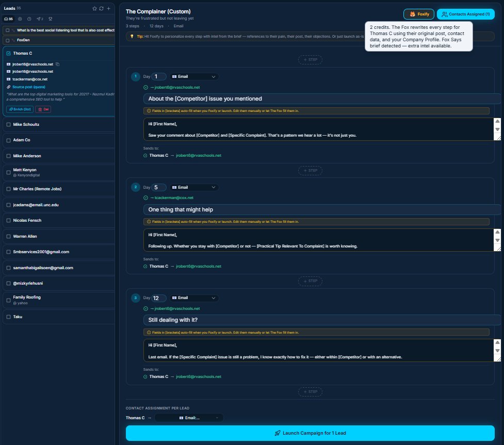Click the Contacts Assigned tab

click(464, 14)
